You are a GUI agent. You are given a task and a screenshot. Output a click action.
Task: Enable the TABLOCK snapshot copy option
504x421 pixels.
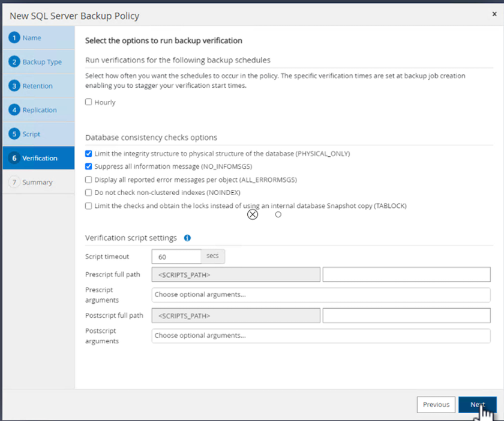click(x=89, y=206)
